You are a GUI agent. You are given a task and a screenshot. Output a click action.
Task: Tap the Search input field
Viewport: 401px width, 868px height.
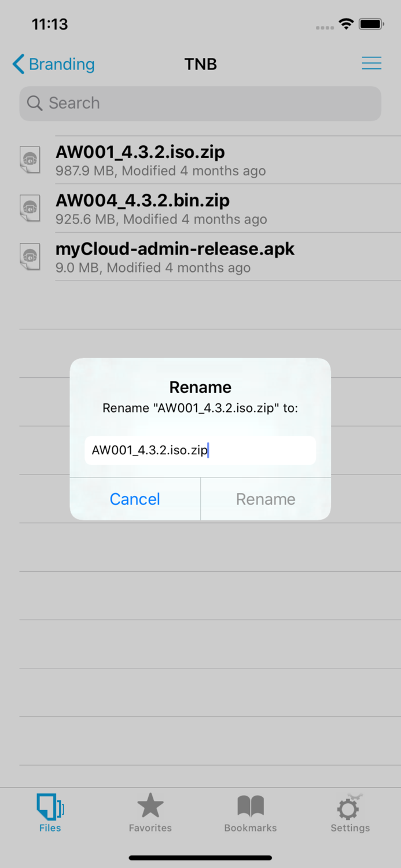[x=200, y=103]
